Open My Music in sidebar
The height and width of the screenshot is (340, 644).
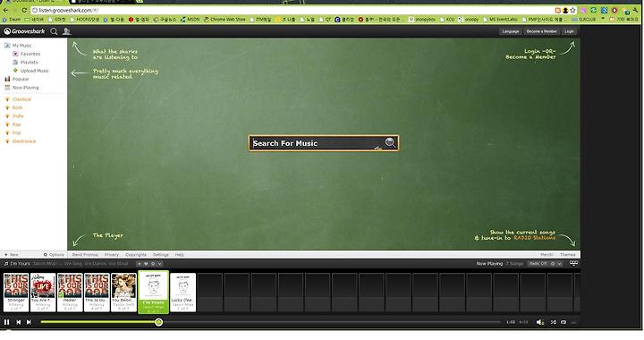pyautogui.click(x=18, y=46)
